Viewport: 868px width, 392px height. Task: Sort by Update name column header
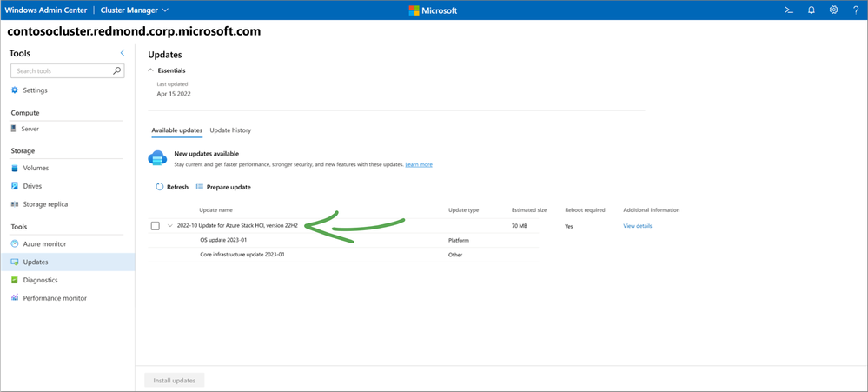pyautogui.click(x=215, y=210)
